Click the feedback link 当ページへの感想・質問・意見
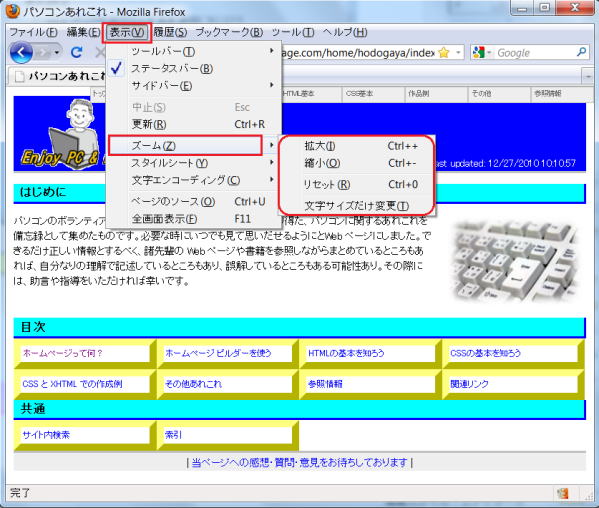 [300, 463]
